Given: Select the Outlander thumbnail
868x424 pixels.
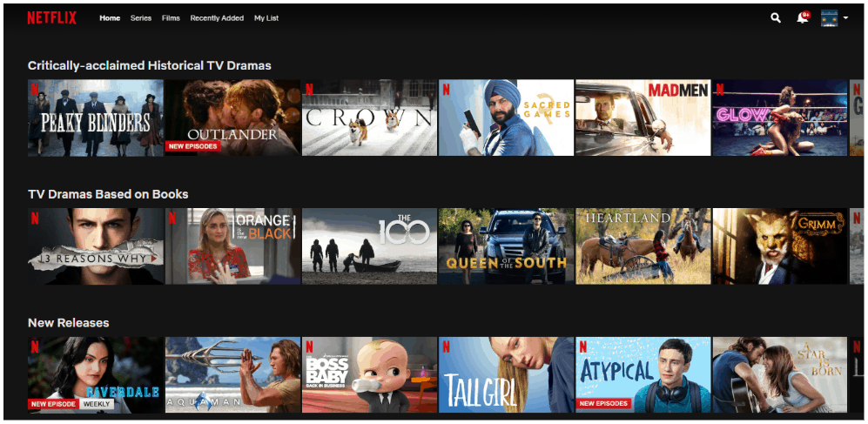Looking at the screenshot, I should pos(233,118).
